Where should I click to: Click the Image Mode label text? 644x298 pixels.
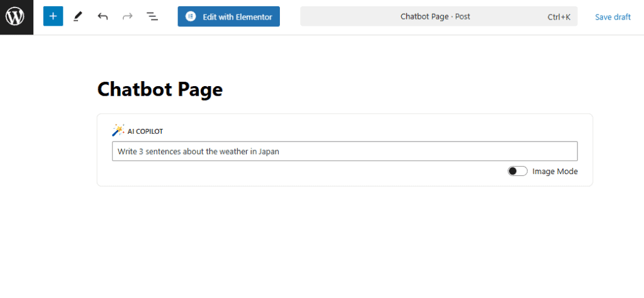(555, 172)
